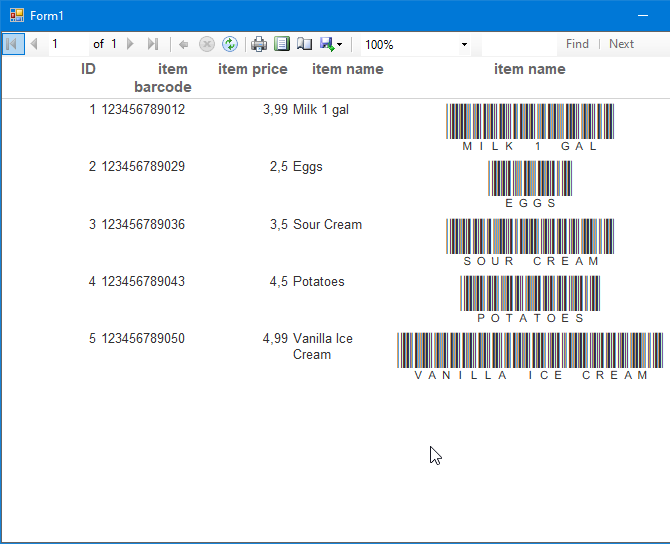This screenshot has width=670, height=544.
Task: Jump to the last report page
Action: (153, 44)
